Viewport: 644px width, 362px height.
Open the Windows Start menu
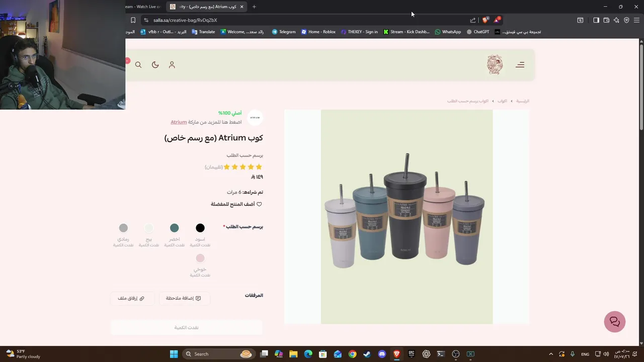pyautogui.click(x=174, y=354)
